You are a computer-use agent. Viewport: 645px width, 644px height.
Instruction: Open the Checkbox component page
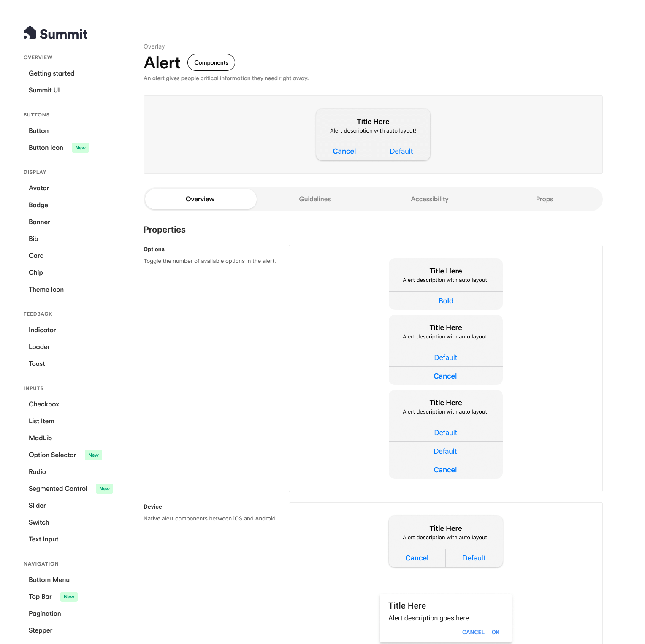44,404
